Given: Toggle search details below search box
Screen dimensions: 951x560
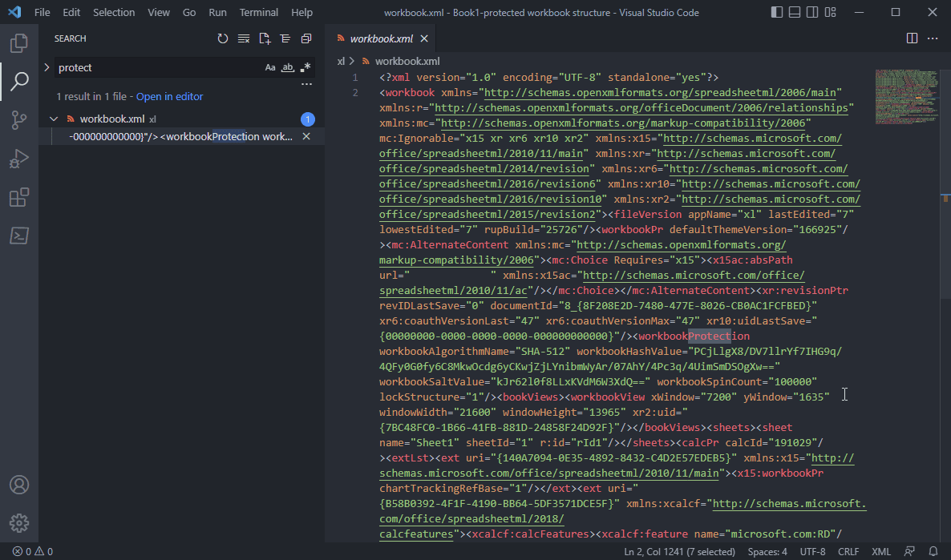Looking at the screenshot, I should [x=306, y=84].
